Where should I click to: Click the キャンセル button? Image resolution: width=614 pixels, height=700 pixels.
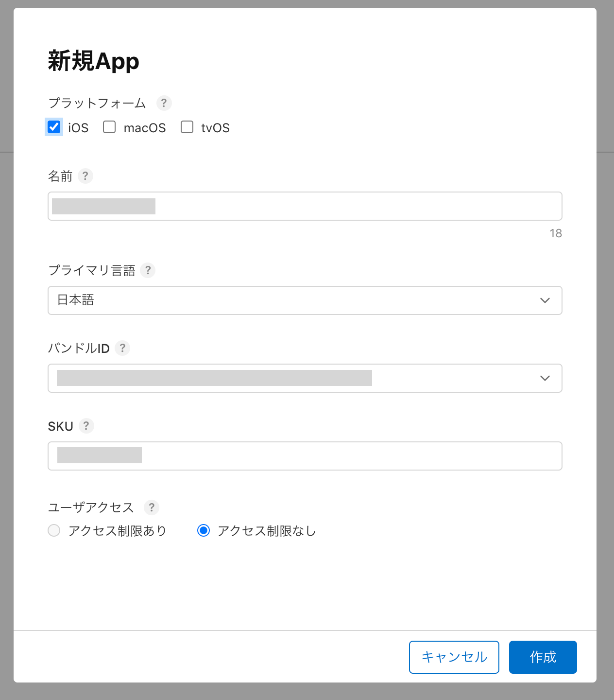click(454, 657)
